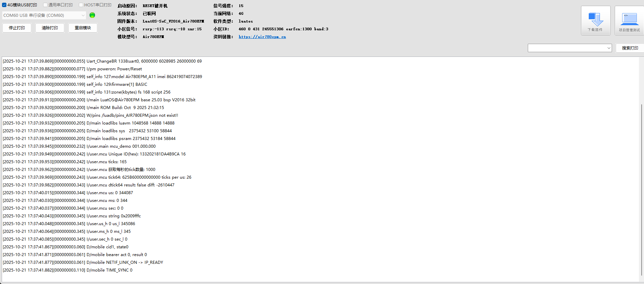Open the https://air780epm.cn link

[x=262, y=37]
